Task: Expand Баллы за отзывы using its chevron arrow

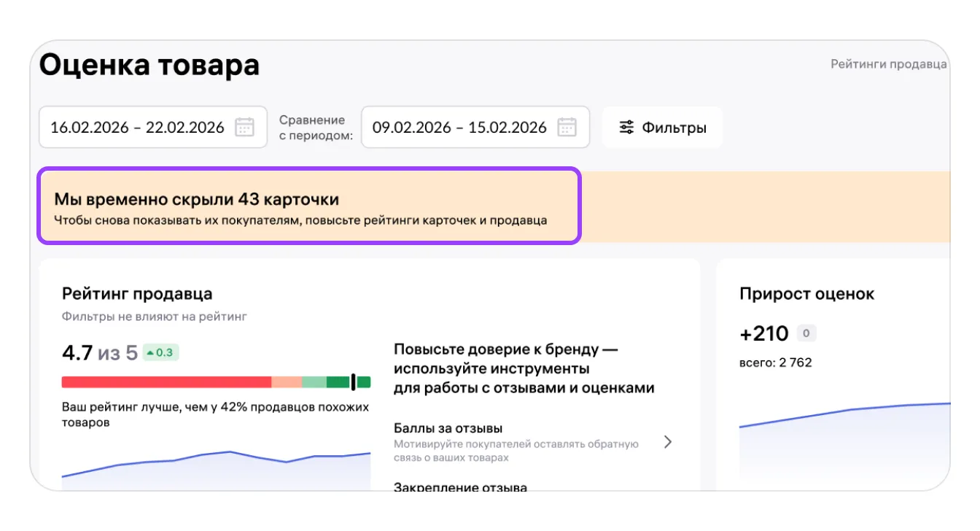Action: pos(667,442)
